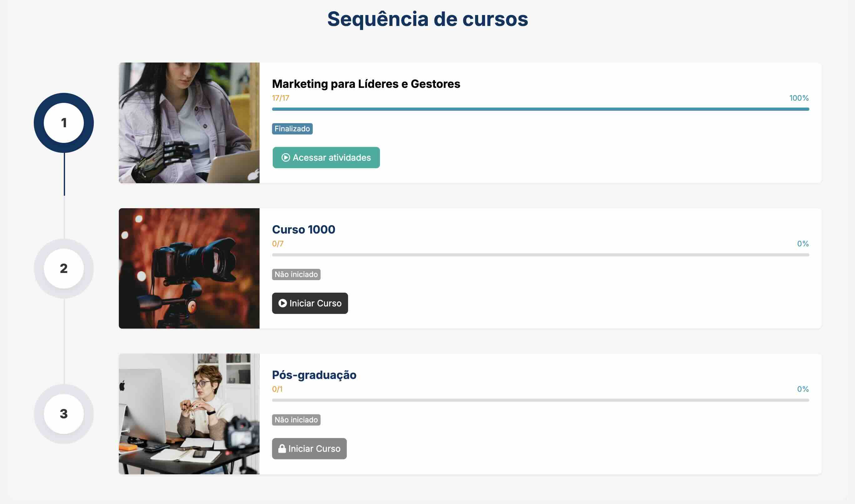855x504 pixels.
Task: Open the Pós-graduação title link
Action: (314, 375)
